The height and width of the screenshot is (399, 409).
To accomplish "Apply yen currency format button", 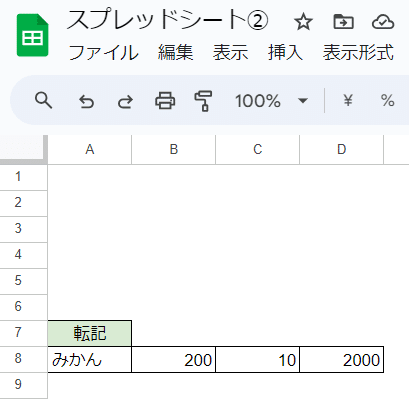I will click(348, 100).
